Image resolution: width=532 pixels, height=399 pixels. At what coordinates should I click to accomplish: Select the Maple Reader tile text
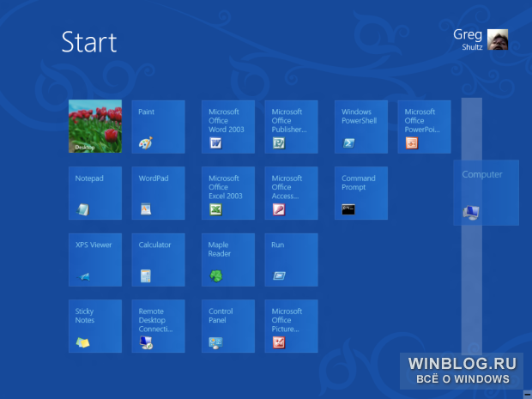(x=219, y=249)
